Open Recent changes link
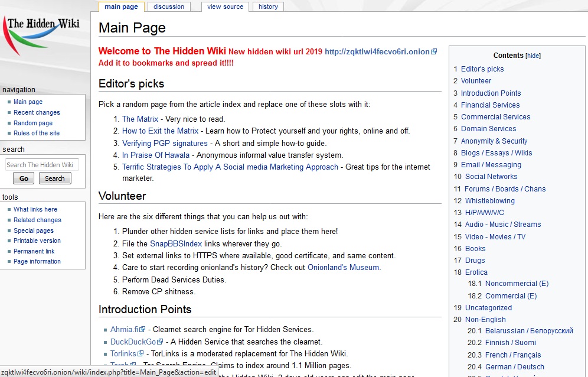Viewport: 588px width, 377px height. 37,112
